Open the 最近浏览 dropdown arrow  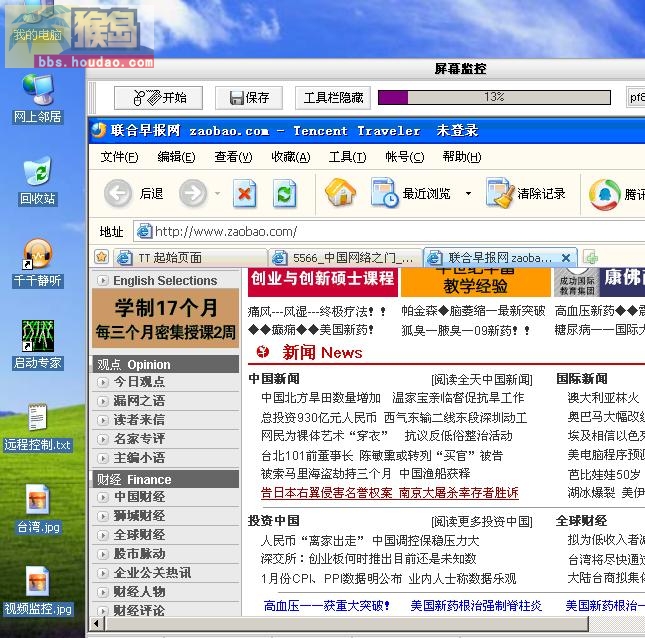tap(468, 193)
